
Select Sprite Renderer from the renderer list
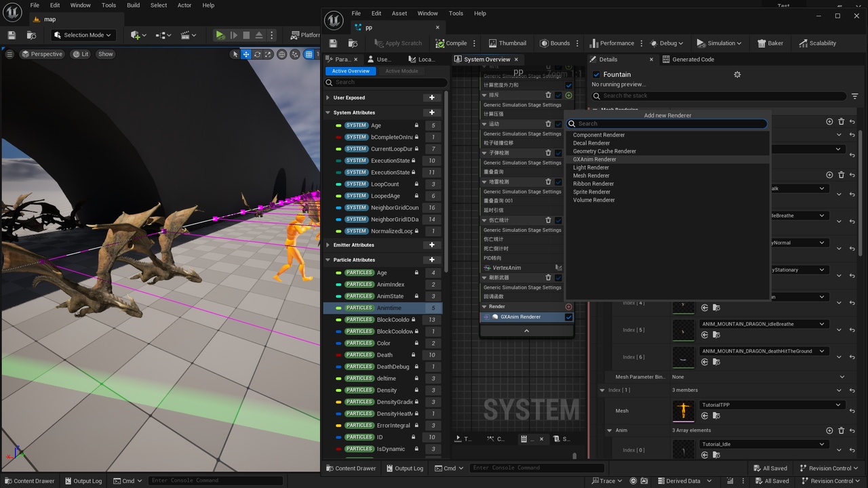pyautogui.click(x=592, y=192)
